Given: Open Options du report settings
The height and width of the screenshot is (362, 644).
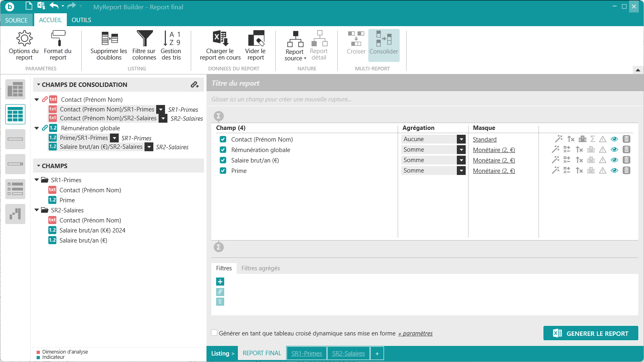Looking at the screenshot, I should tap(24, 45).
